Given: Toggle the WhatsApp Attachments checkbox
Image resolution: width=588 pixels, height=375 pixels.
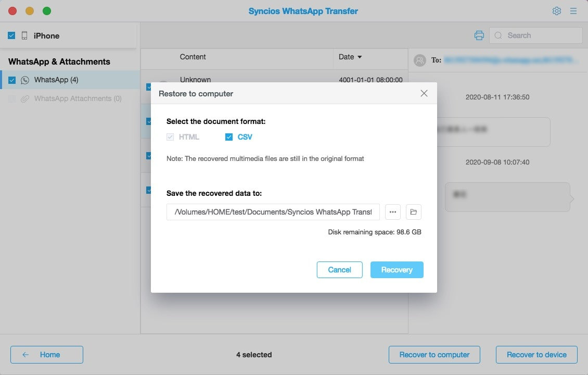Looking at the screenshot, I should [12, 99].
